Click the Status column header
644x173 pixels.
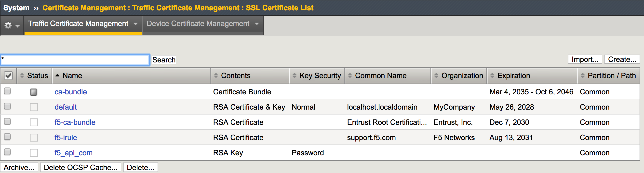34,76
